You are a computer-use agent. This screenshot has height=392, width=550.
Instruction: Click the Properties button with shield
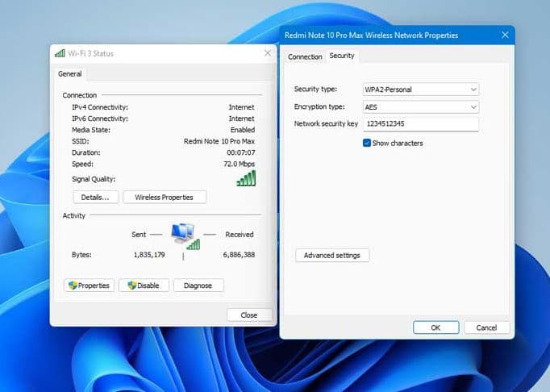coord(89,286)
